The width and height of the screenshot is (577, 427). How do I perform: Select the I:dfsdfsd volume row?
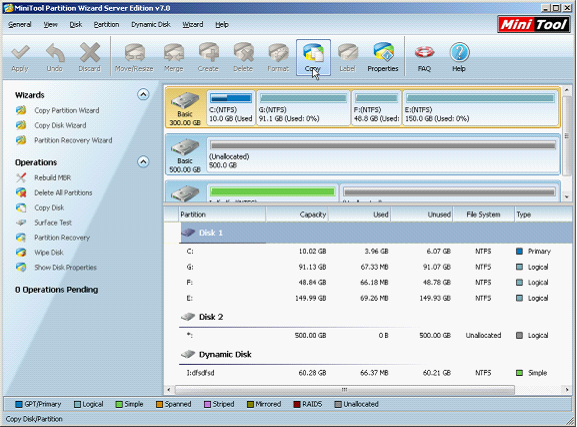(368, 373)
